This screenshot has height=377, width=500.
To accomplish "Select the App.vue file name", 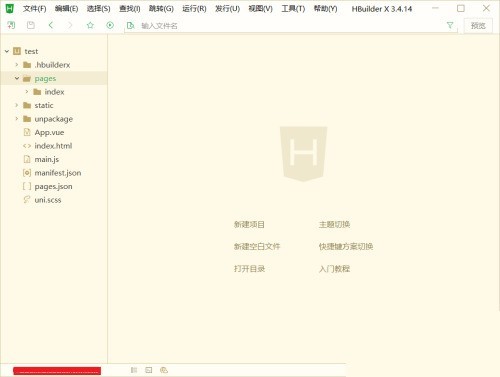I will pyautogui.click(x=49, y=133).
